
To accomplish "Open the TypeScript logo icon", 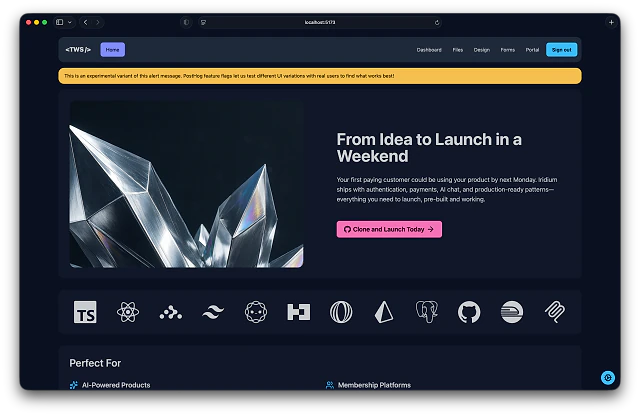I will coord(85,312).
